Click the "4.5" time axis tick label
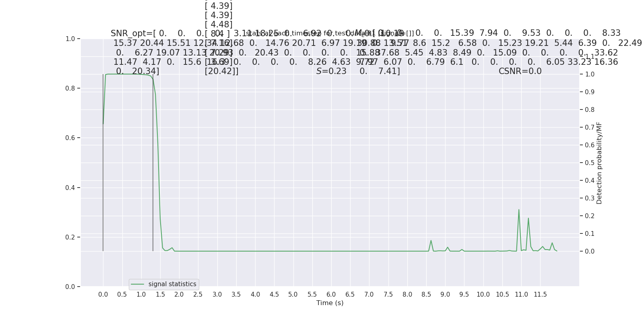The width and height of the screenshot is (644, 322). [x=274, y=295]
